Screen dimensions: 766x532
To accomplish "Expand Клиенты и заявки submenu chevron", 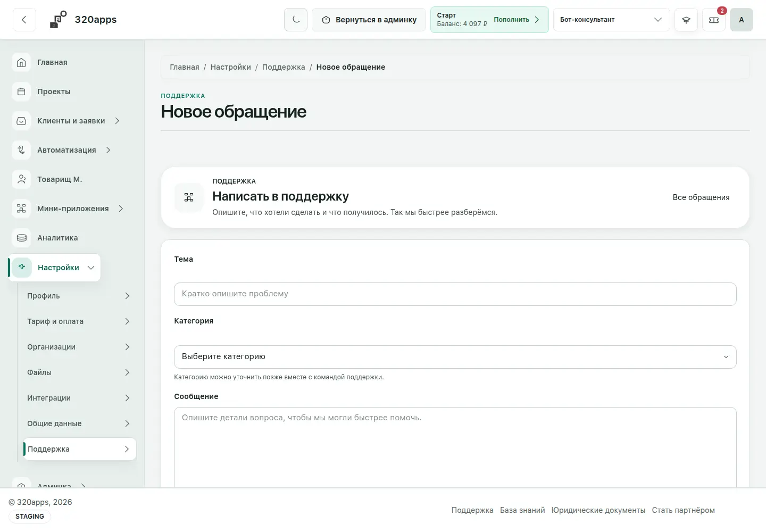I will [117, 121].
